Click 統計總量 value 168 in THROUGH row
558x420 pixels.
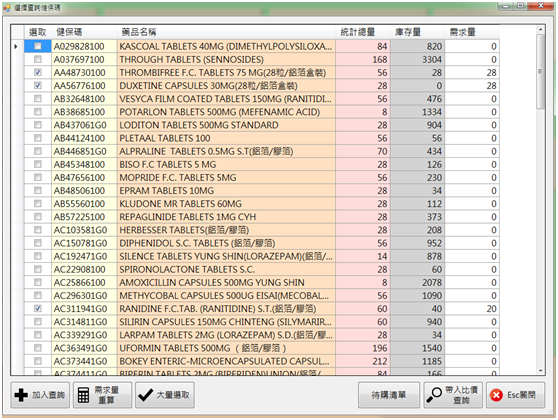point(363,59)
